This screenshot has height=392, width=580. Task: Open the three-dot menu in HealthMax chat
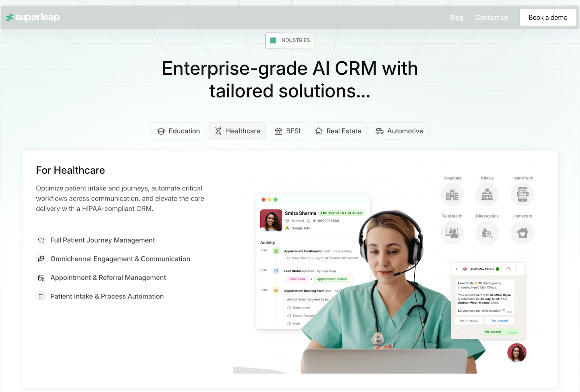(x=517, y=269)
